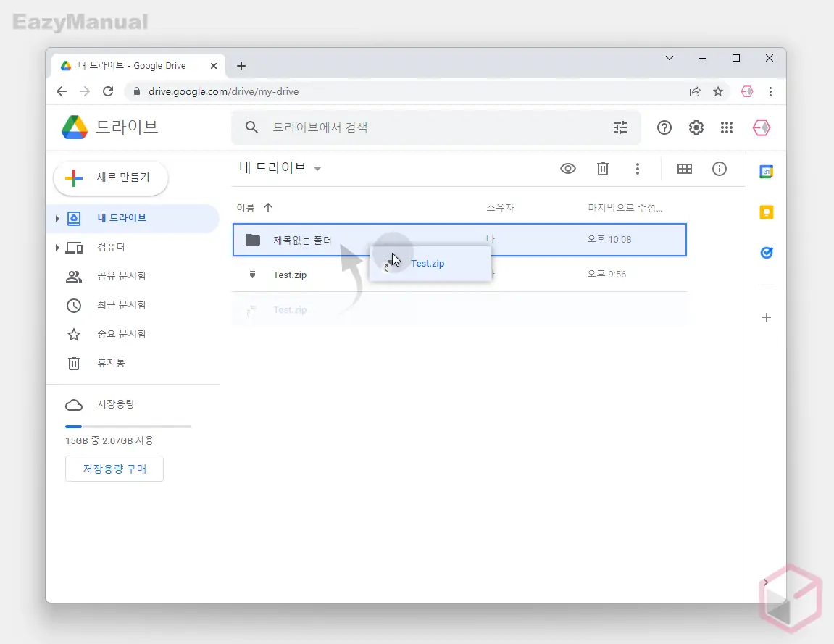Open Google Calendar in the side panel
This screenshot has height=644, width=834.
pyautogui.click(x=766, y=172)
